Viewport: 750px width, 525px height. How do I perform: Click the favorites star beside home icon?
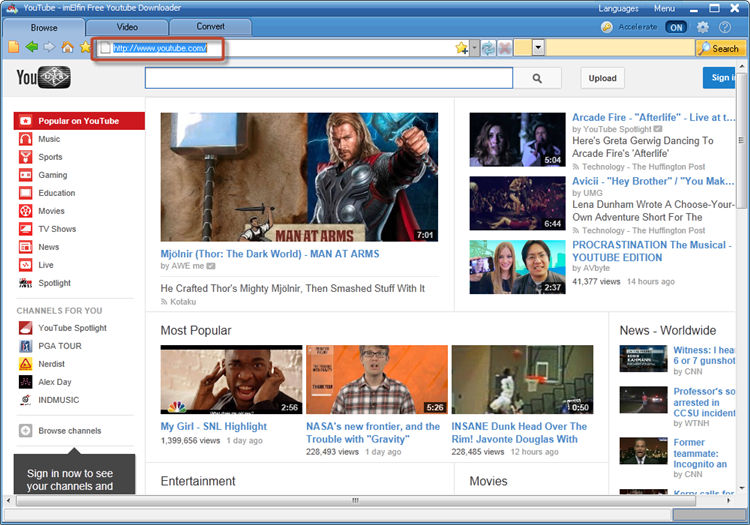(x=85, y=47)
